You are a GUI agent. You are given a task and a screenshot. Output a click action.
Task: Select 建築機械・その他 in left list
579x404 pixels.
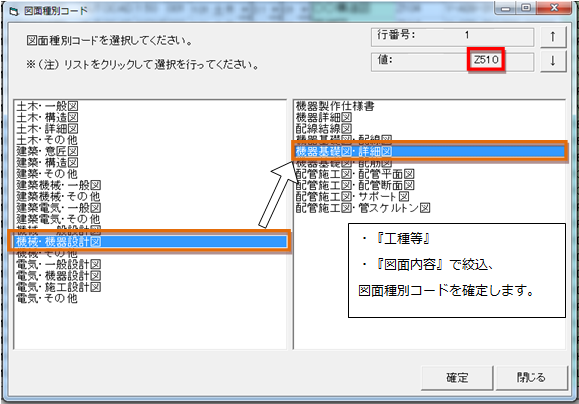[x=58, y=196]
